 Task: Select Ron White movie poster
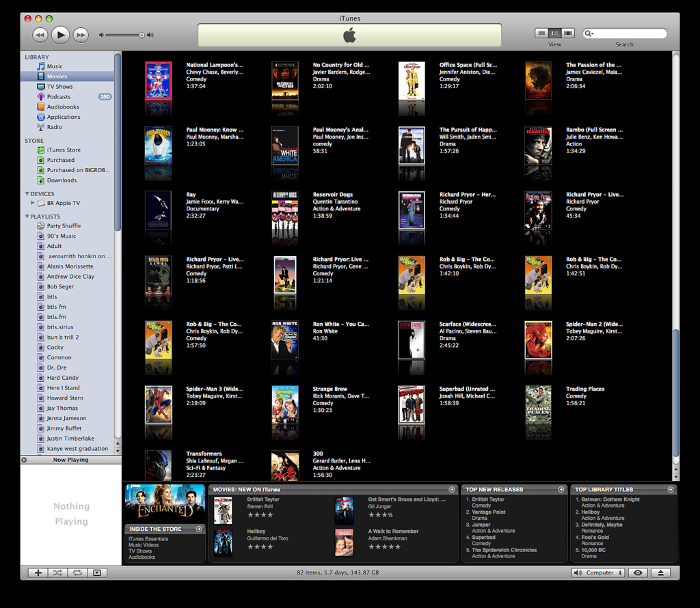(285, 340)
